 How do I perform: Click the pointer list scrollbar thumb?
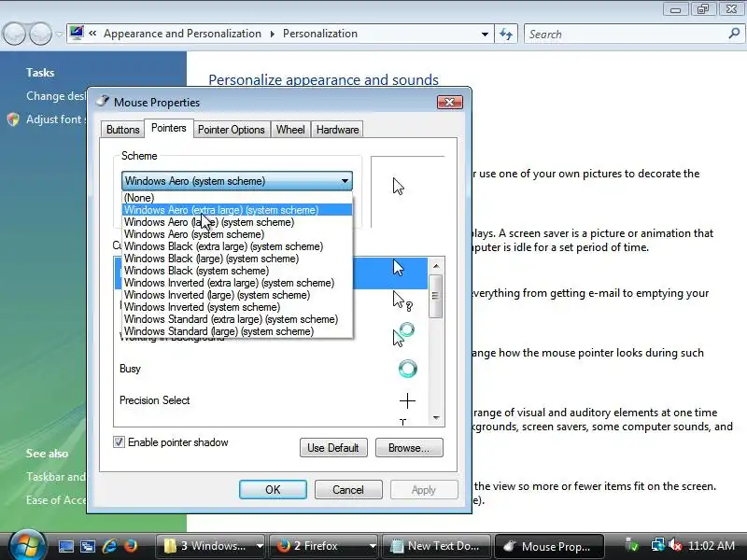[x=435, y=296]
